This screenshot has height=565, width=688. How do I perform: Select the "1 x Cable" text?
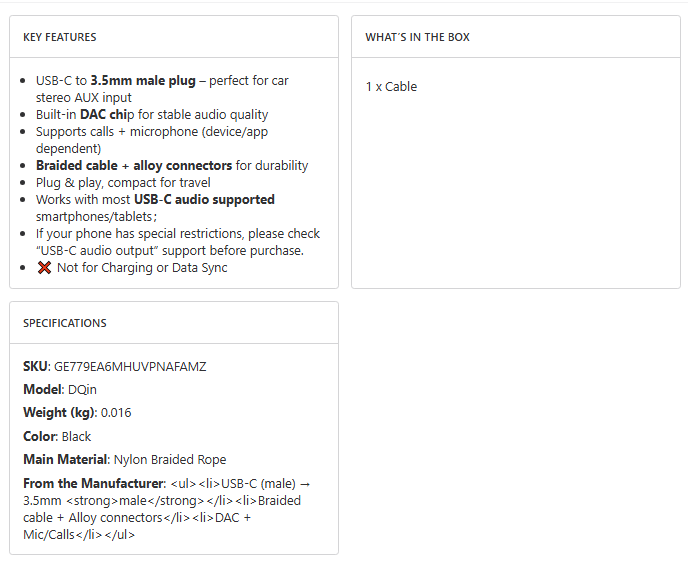point(391,87)
